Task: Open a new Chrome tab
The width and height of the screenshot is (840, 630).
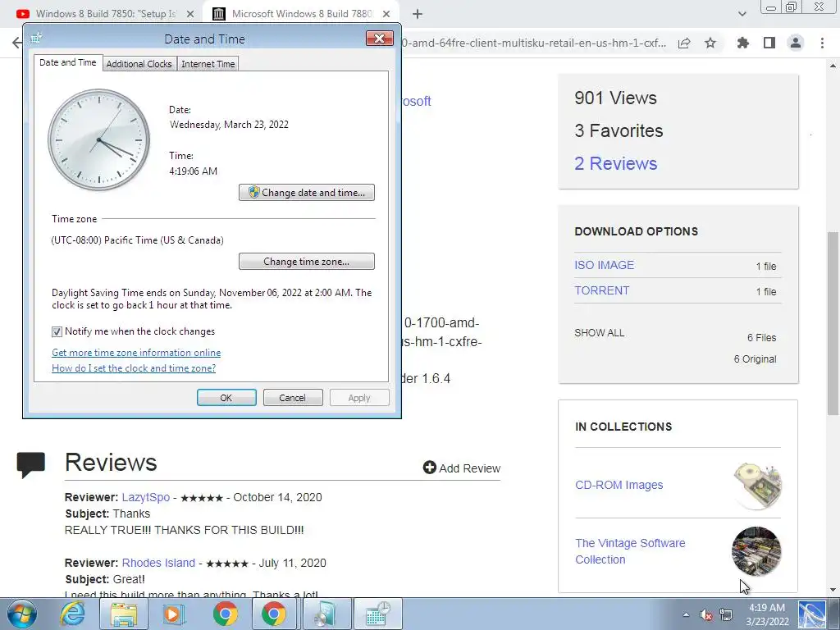Action: 418,14
